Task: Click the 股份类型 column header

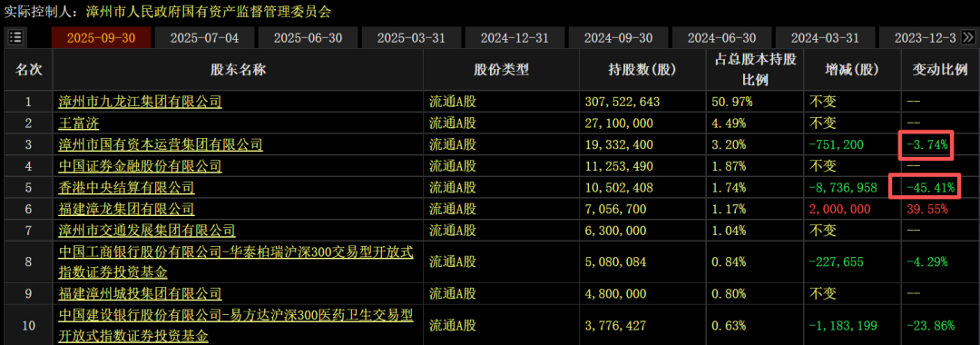Action: coord(501,69)
